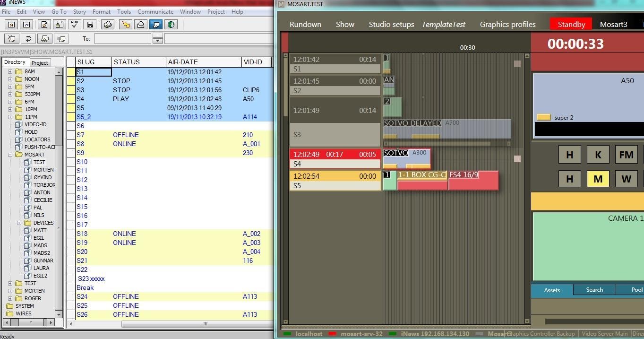Image resolution: width=644 pixels, height=339 pixels.
Task: Open the Story menu
Action: tap(79, 12)
